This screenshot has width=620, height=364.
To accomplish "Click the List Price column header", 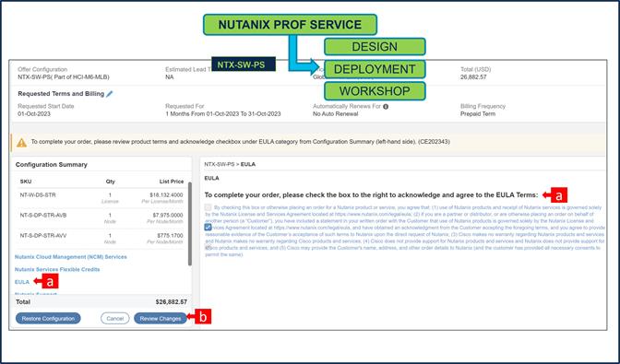I will [172, 182].
